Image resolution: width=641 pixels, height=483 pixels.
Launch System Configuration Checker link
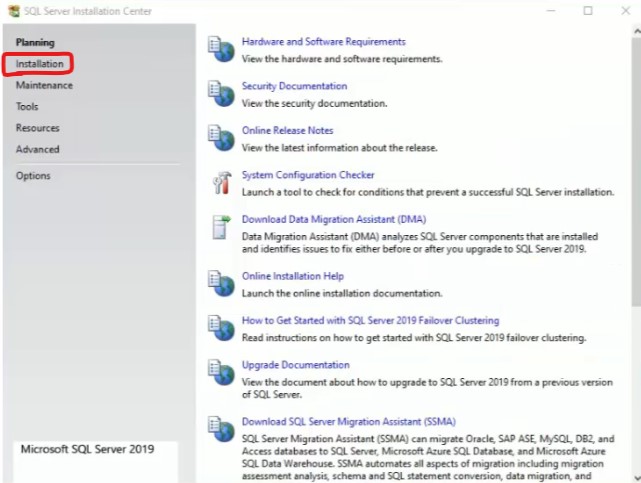(x=308, y=175)
